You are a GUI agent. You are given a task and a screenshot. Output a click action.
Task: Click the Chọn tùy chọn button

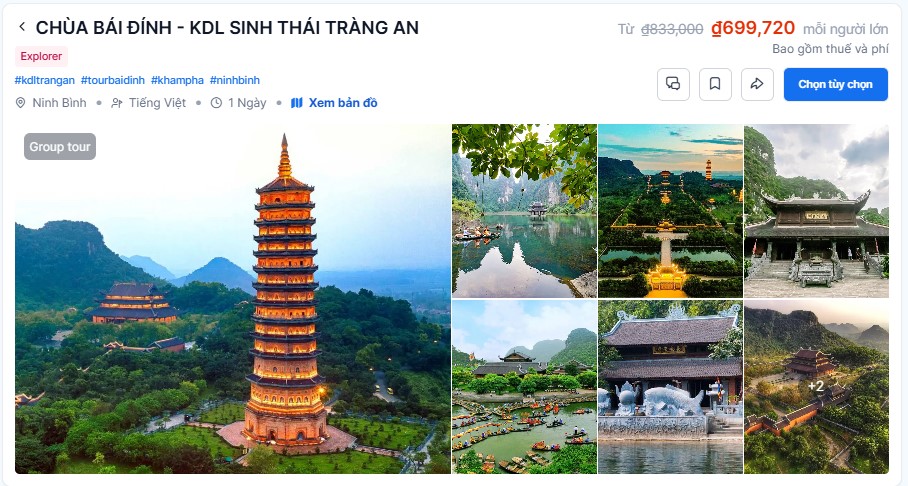[835, 84]
